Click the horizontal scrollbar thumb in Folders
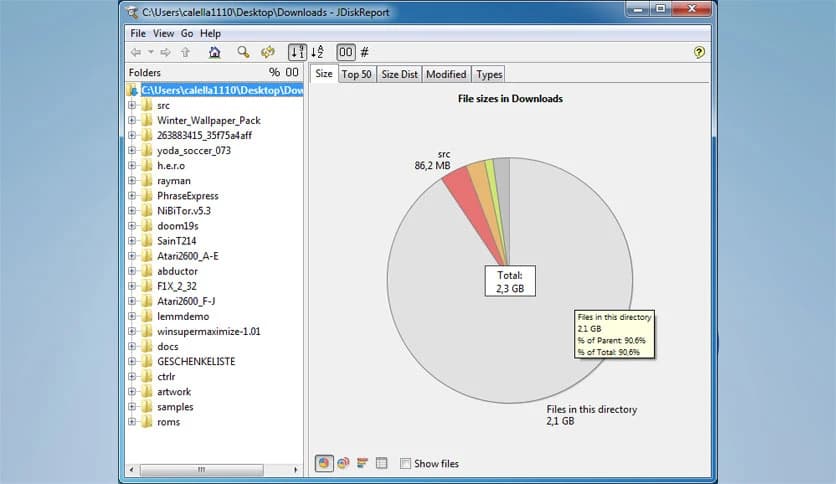 [202, 470]
